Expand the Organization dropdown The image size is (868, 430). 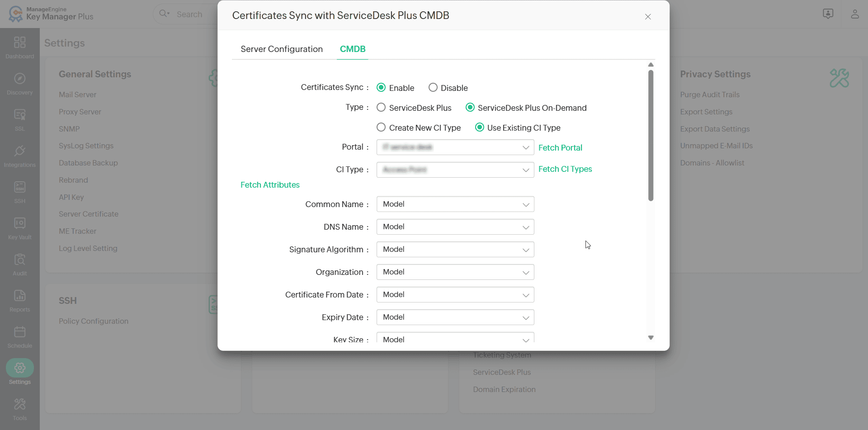pyautogui.click(x=455, y=272)
